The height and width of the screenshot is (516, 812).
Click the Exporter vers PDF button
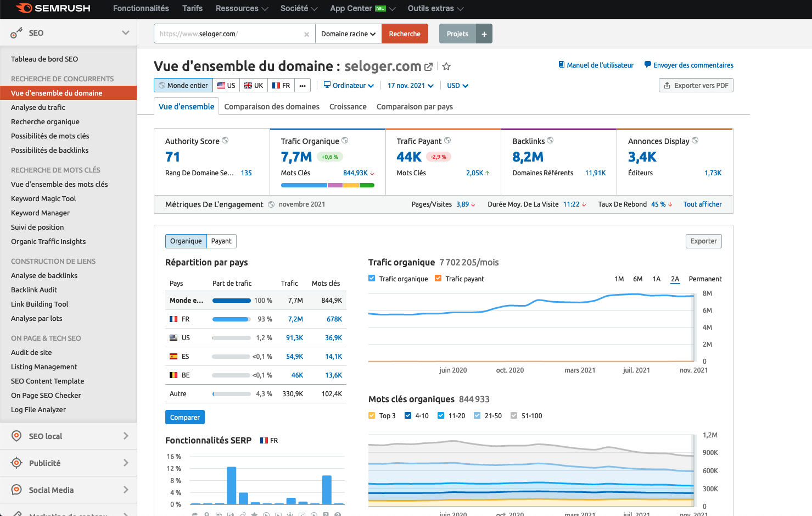point(696,85)
